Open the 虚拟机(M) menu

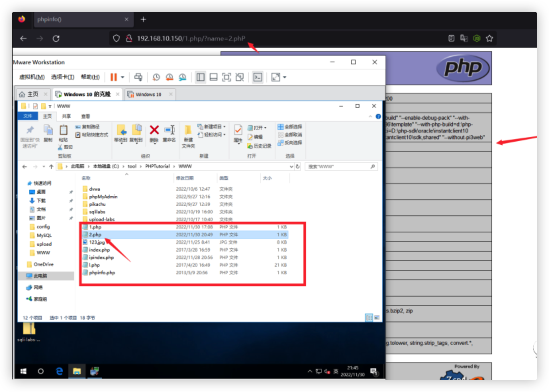pos(32,77)
